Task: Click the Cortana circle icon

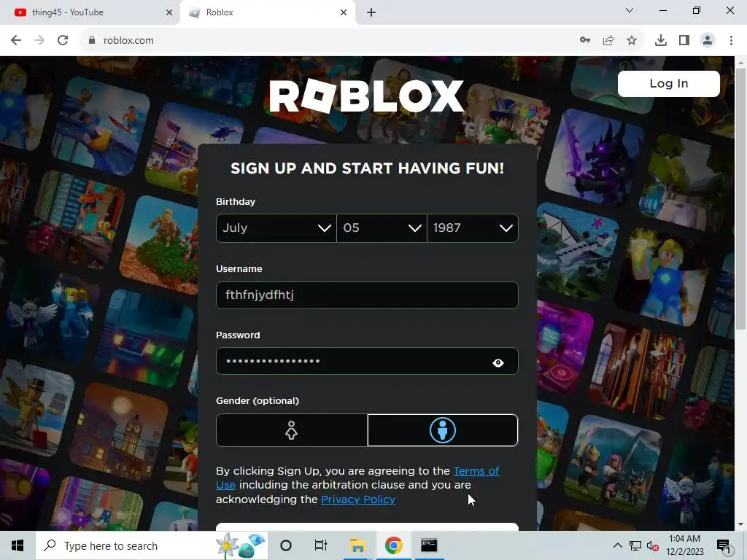Action: pos(286,545)
